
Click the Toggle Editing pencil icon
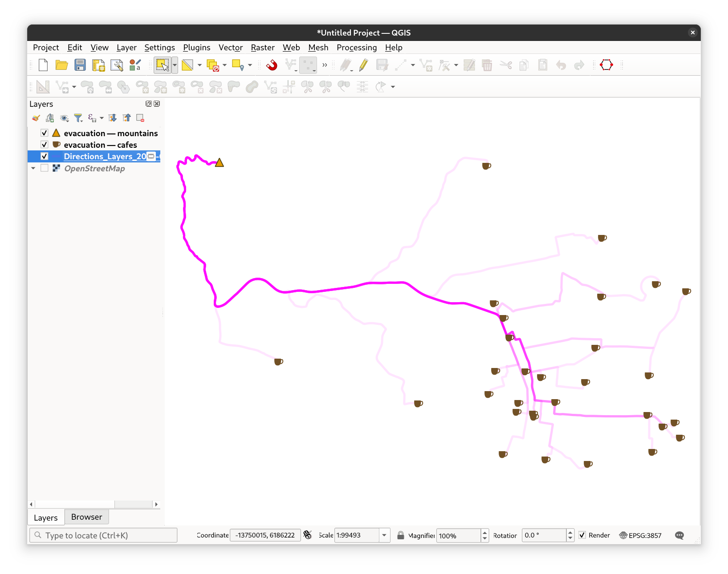363,65
